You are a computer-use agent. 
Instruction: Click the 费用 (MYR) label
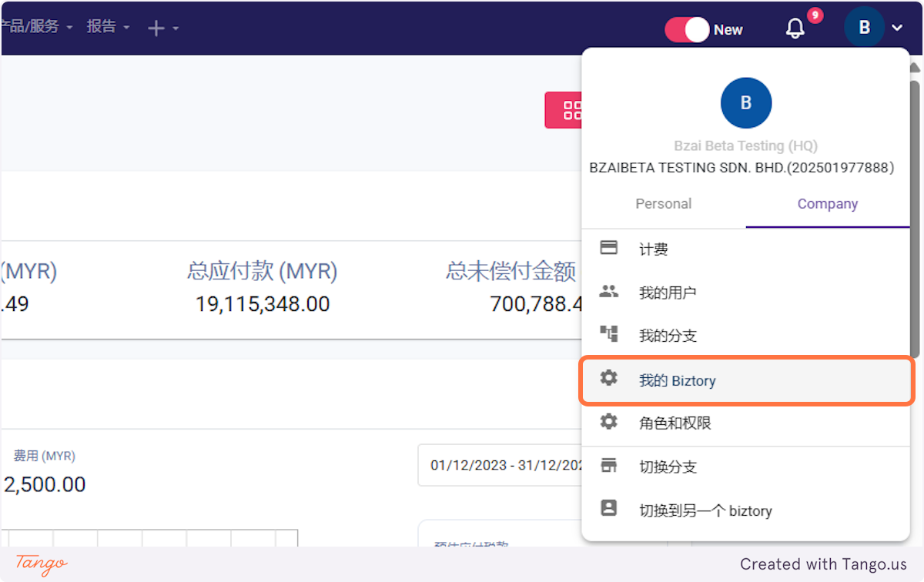pyautogui.click(x=44, y=456)
